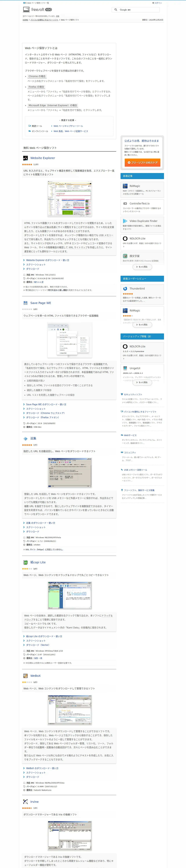This screenshot has width=186, height=868.
Task: Open ダウンロード（Vector）link for 紙copi Lite
Action: [38, 645]
